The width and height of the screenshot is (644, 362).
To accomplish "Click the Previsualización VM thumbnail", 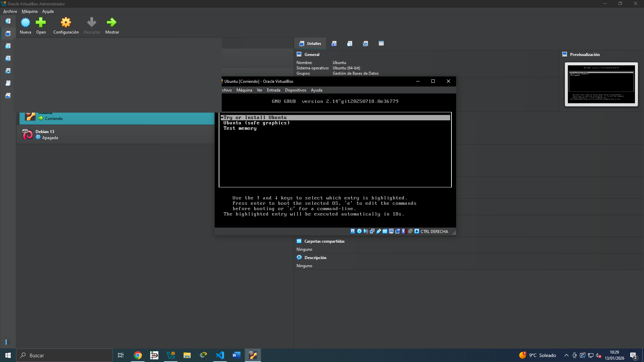I will point(601,84).
